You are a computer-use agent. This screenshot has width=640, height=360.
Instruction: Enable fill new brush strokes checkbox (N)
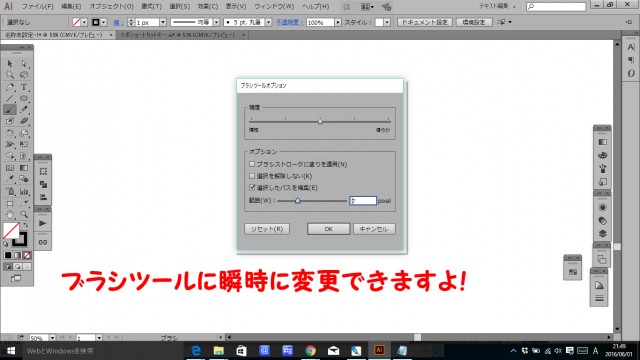pos(252,164)
